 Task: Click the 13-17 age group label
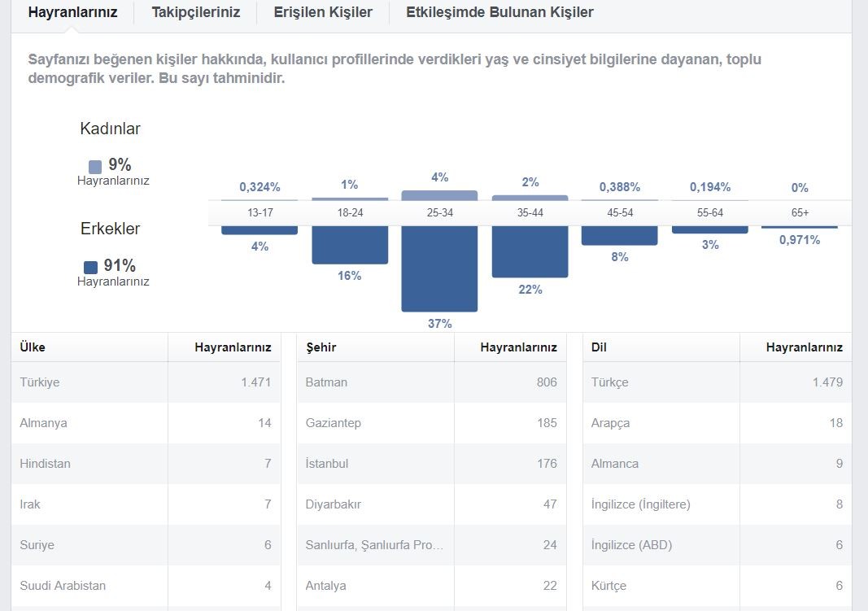click(x=260, y=212)
